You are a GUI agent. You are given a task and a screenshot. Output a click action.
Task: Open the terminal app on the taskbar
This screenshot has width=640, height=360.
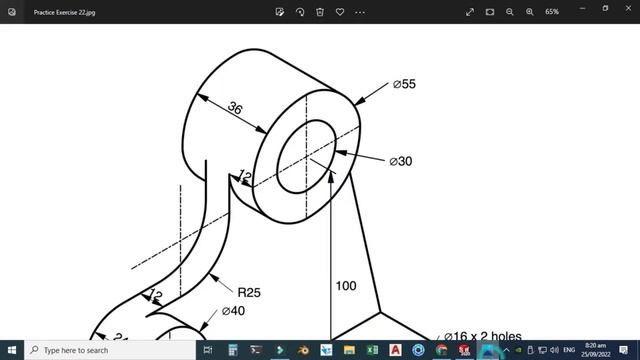(x=256, y=350)
